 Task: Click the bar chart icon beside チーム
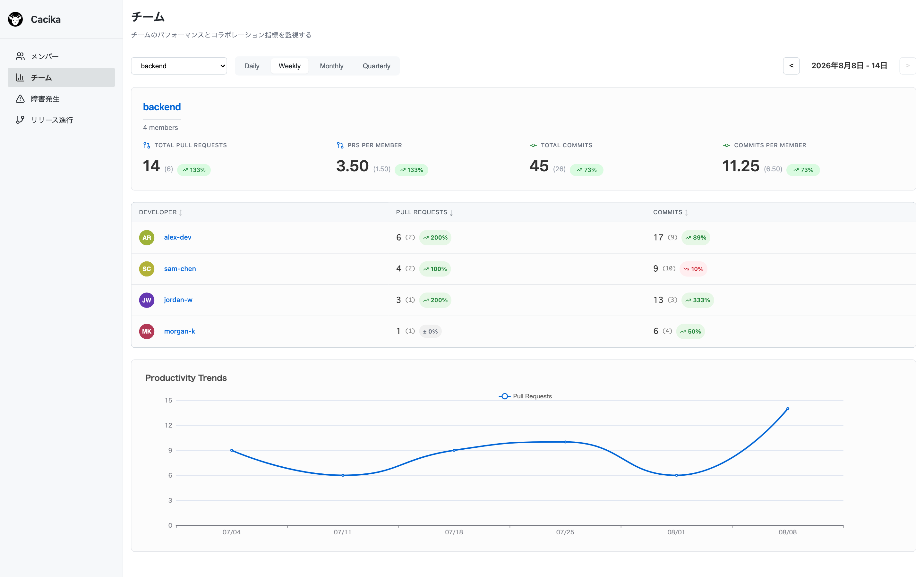20,78
